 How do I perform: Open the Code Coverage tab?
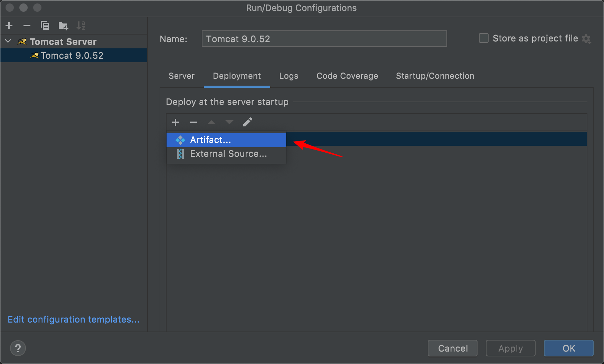(347, 76)
